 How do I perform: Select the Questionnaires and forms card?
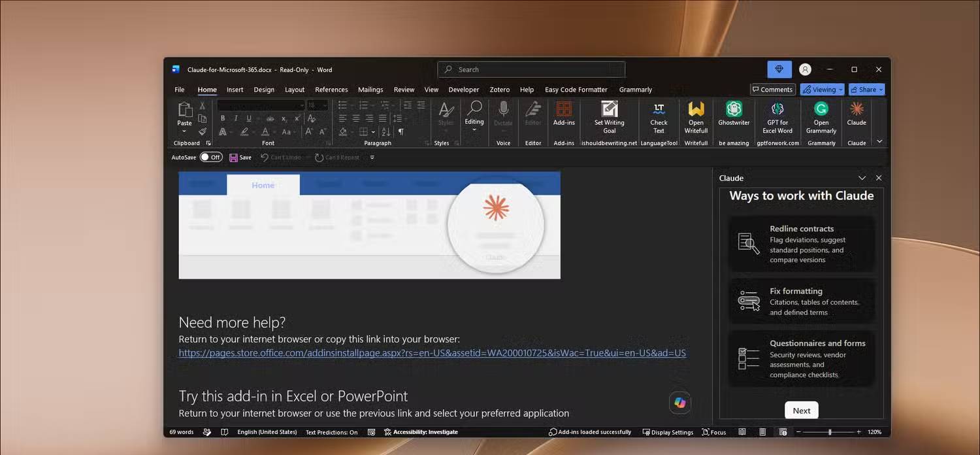click(x=802, y=358)
